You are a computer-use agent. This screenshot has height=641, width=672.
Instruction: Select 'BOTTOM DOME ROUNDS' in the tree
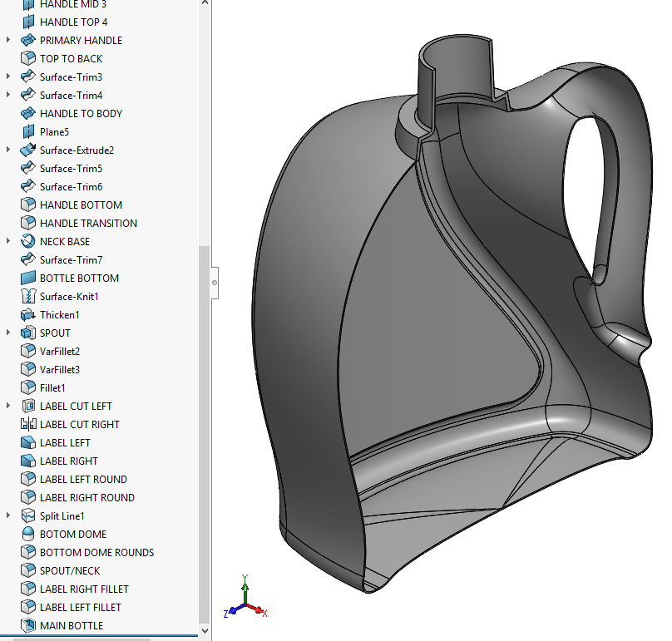(x=96, y=553)
